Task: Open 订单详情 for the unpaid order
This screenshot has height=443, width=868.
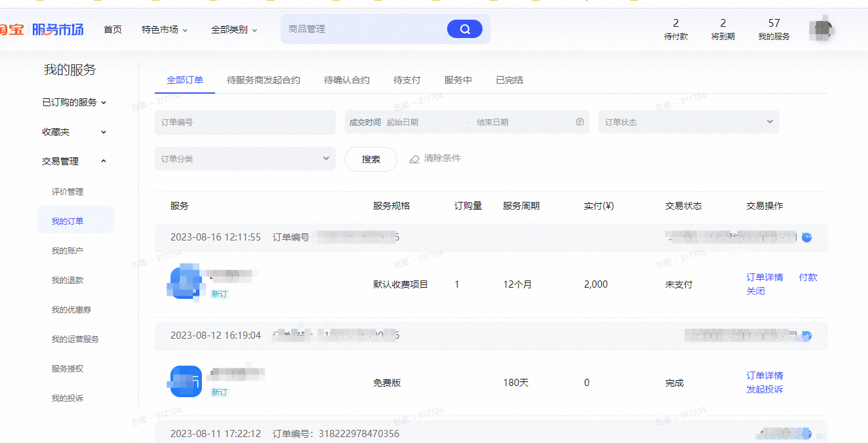Action: 764,277
